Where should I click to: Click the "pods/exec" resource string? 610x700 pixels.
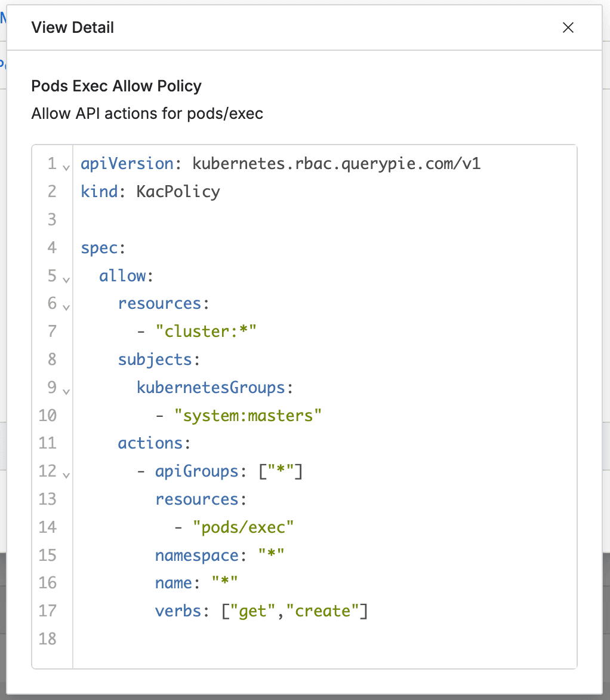pyautogui.click(x=243, y=527)
